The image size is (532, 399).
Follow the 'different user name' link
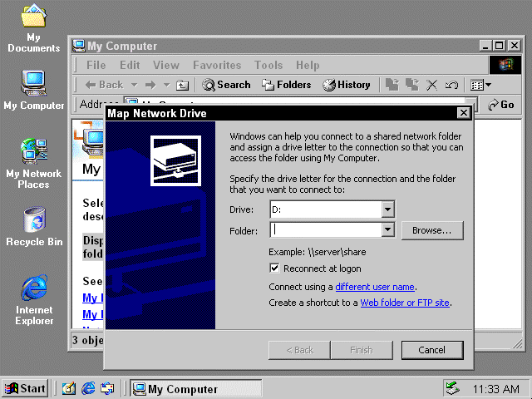[x=374, y=287]
